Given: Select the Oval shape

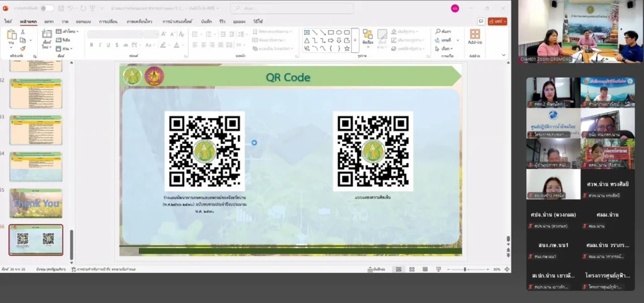Looking at the screenshot, I should [x=339, y=33].
